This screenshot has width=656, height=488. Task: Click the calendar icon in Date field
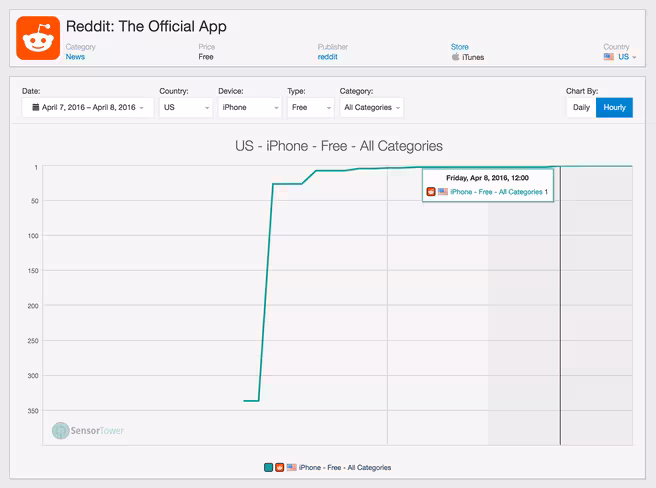pyautogui.click(x=36, y=108)
